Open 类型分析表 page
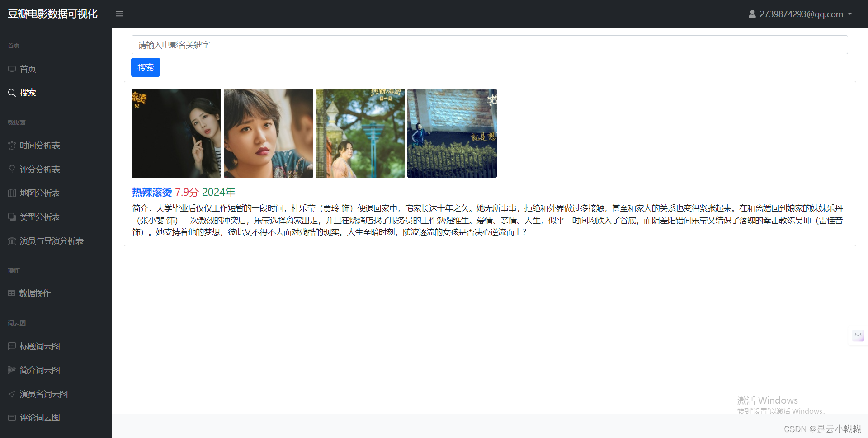The height and width of the screenshot is (438, 868). click(40, 217)
